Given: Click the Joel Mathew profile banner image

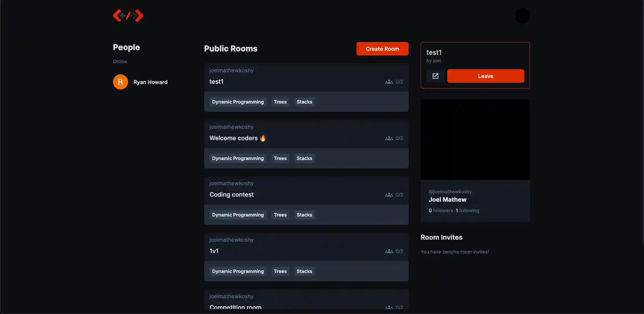Looking at the screenshot, I should [475, 140].
